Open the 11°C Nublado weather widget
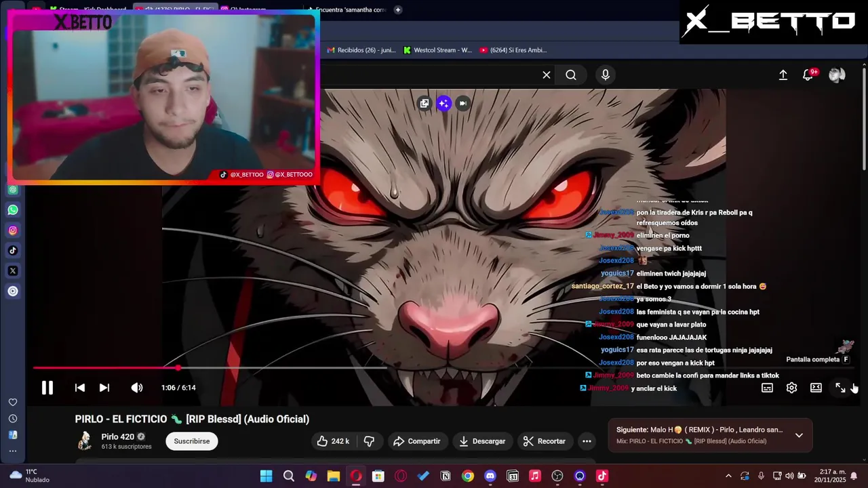868x488 pixels. click(x=31, y=476)
